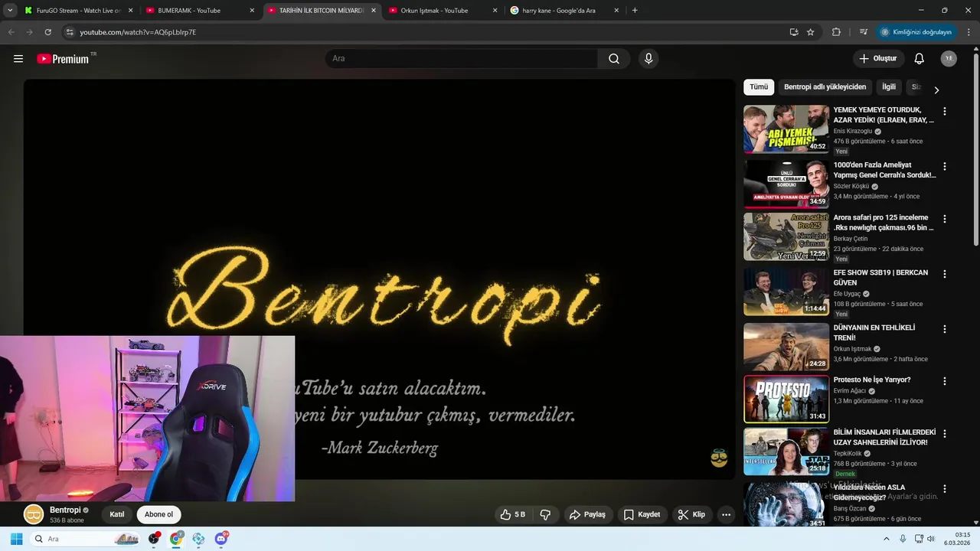Bookmark this page with star icon
980x551 pixels.
pyautogui.click(x=811, y=32)
